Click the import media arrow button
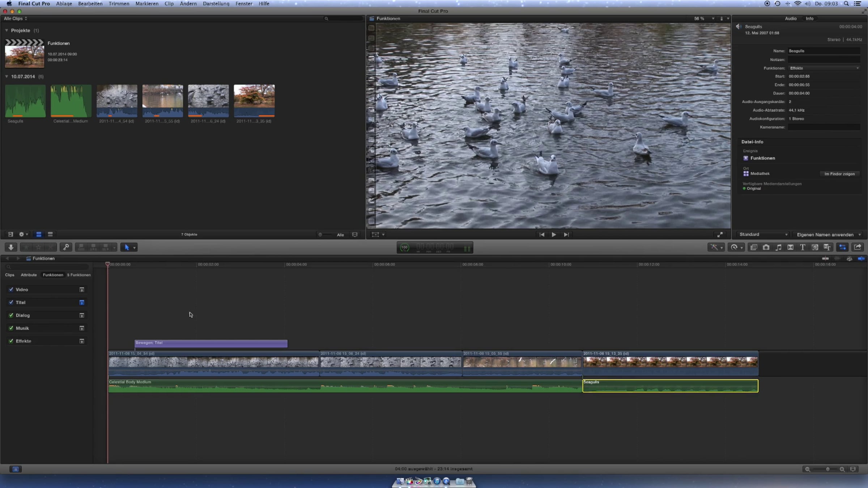 [x=11, y=247]
